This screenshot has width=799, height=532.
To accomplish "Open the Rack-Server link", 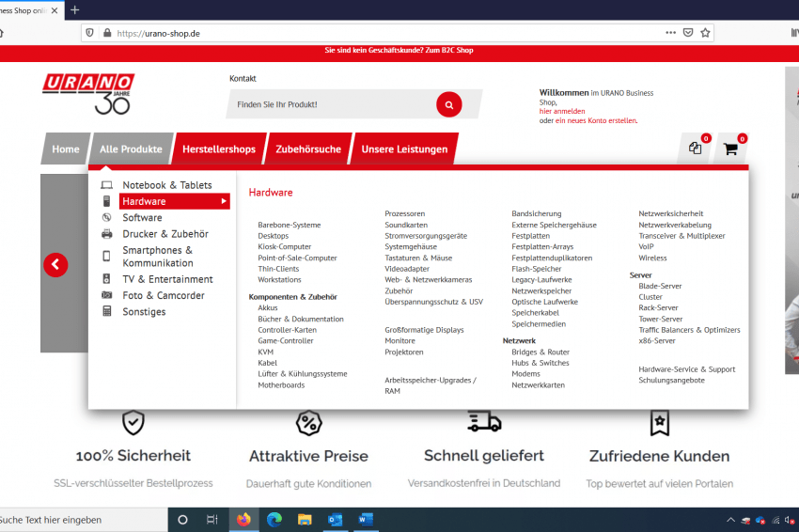I will click(x=658, y=307).
